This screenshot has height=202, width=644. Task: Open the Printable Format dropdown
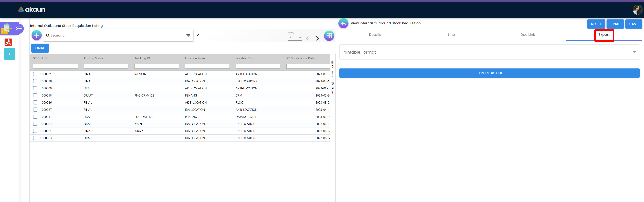pyautogui.click(x=489, y=52)
